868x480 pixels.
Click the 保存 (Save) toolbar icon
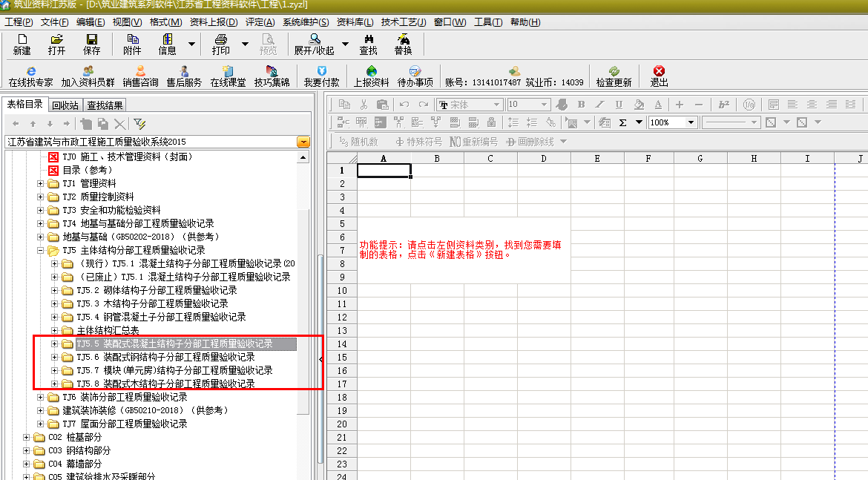pos(91,45)
